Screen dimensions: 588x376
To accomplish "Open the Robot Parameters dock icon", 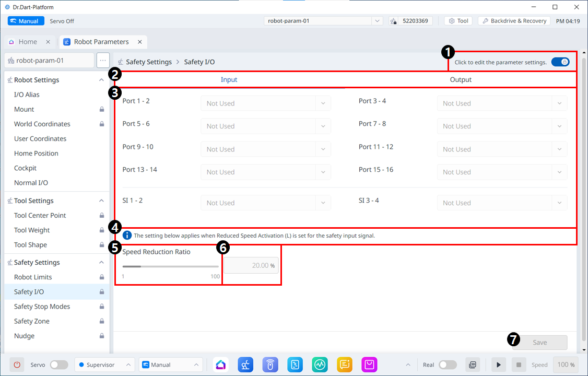I will tap(245, 365).
